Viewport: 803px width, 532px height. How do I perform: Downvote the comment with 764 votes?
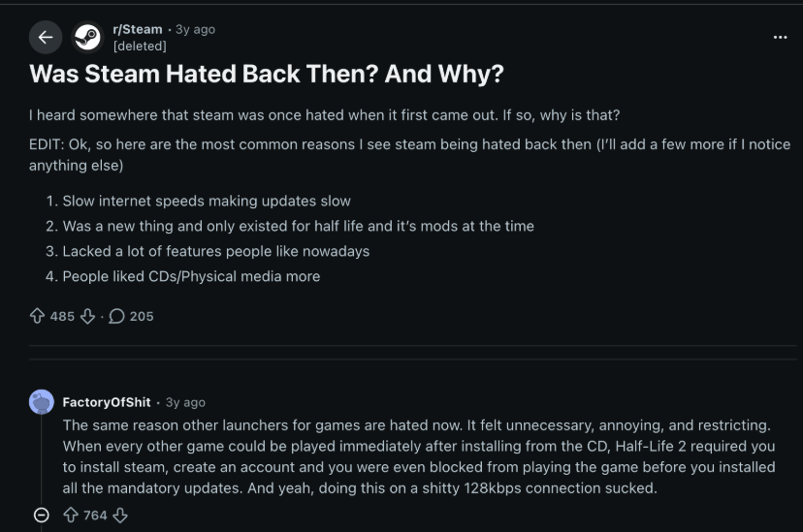point(120,515)
